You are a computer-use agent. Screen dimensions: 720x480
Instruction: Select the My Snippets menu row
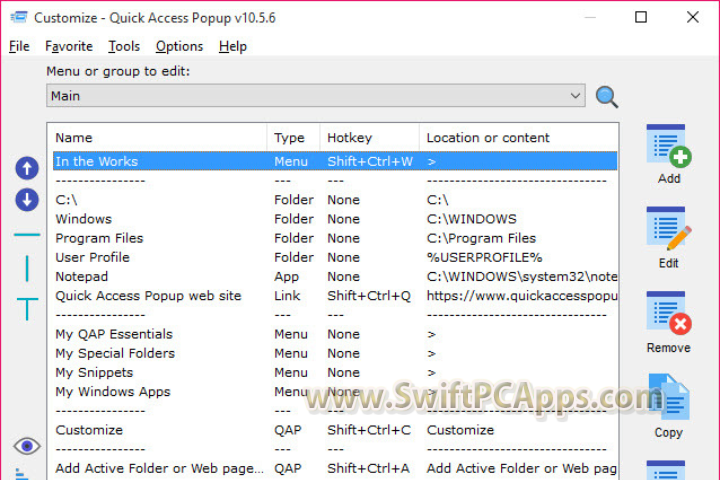(335, 373)
